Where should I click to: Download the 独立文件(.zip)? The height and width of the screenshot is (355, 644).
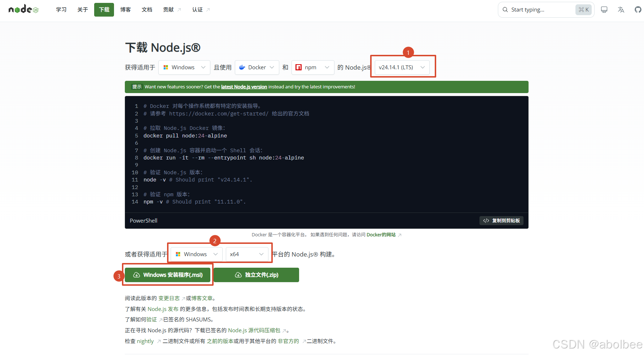click(256, 275)
